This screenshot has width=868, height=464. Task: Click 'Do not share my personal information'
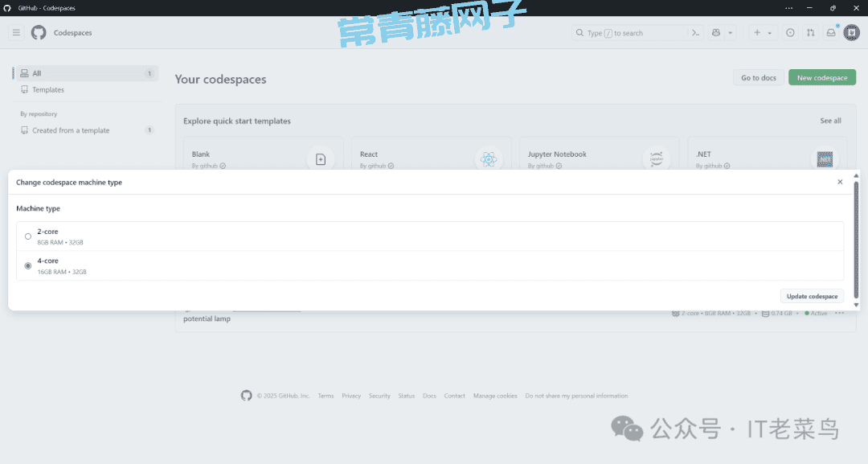576,396
